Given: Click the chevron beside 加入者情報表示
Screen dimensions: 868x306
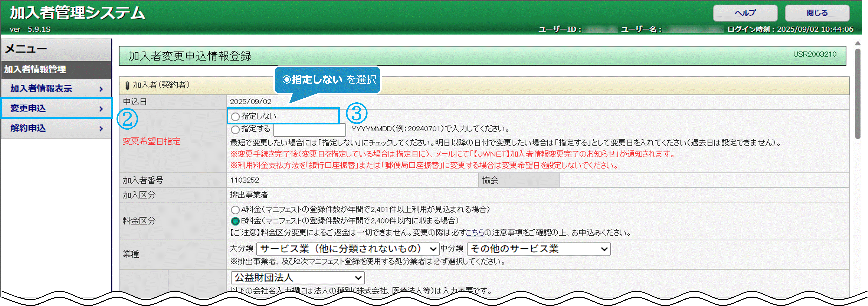Looking at the screenshot, I should [x=101, y=89].
